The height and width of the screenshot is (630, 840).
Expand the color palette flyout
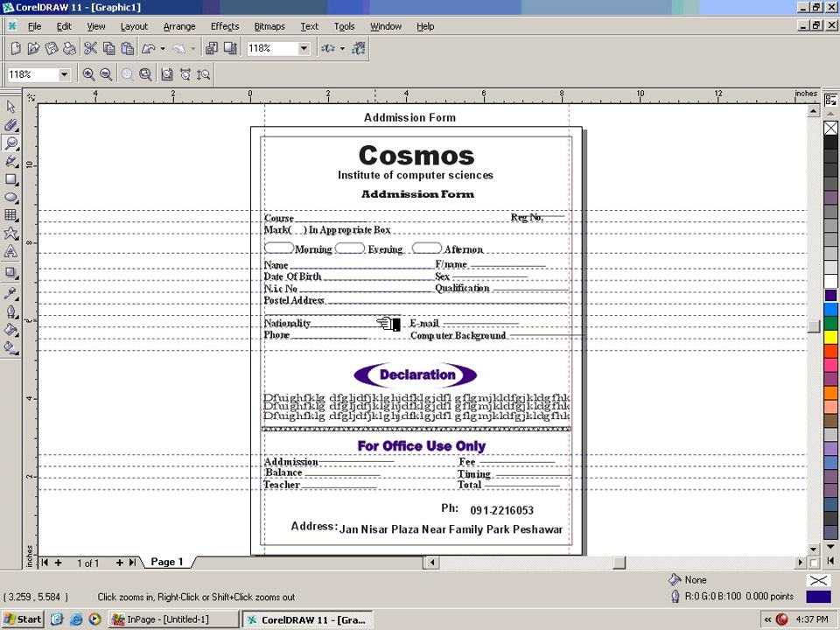830,561
